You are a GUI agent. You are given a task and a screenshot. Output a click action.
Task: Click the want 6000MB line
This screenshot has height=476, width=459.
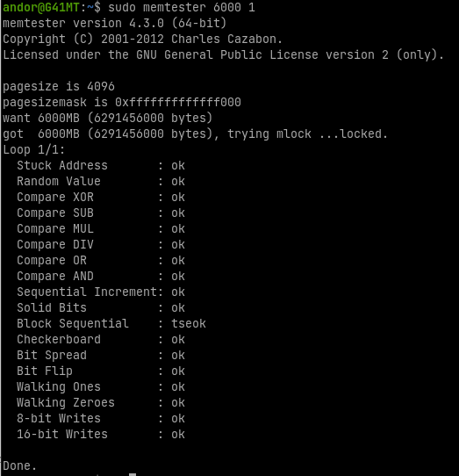click(x=107, y=118)
